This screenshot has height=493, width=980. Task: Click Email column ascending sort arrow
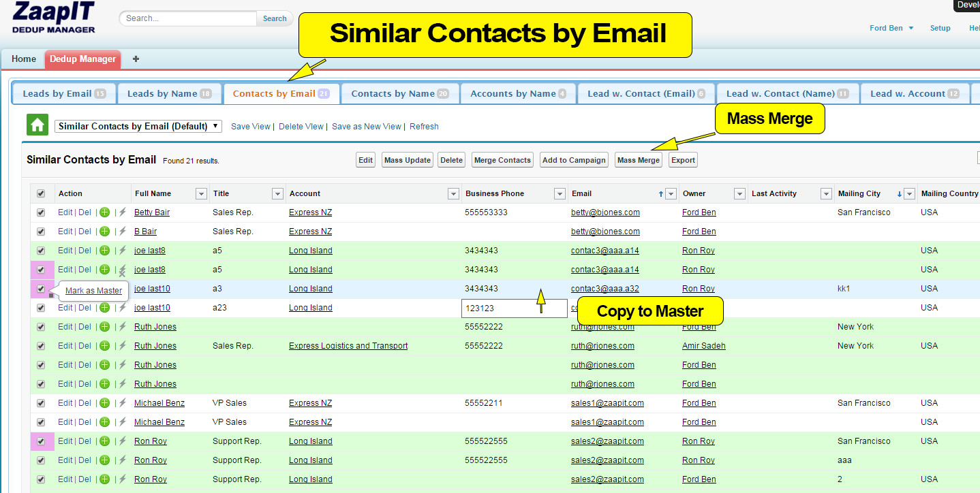pos(660,194)
